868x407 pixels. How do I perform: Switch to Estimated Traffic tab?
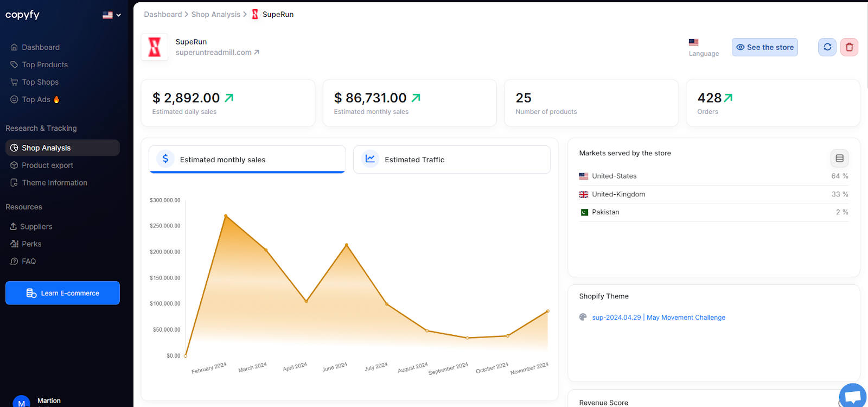coord(452,160)
